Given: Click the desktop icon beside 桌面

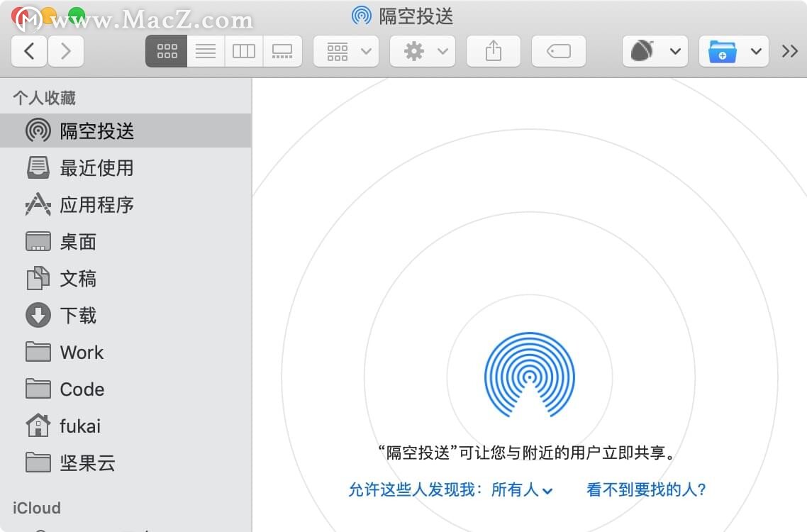Looking at the screenshot, I should [38, 241].
